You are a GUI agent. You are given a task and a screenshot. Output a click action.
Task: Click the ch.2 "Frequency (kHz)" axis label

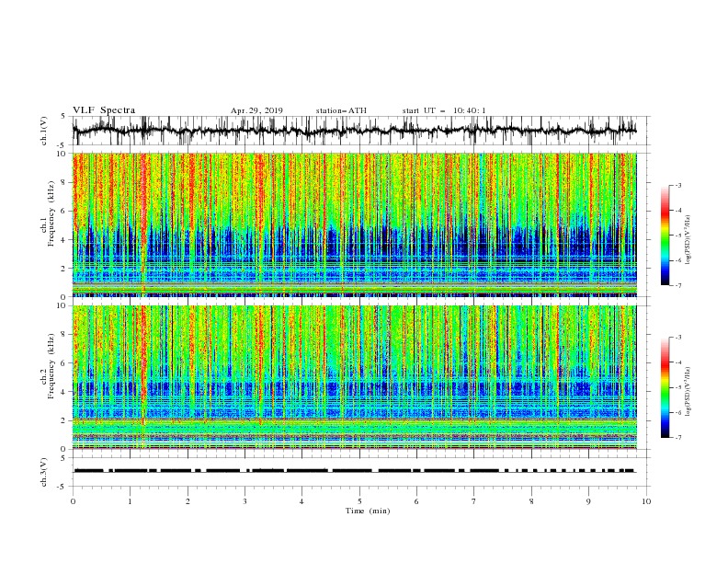coord(51,365)
